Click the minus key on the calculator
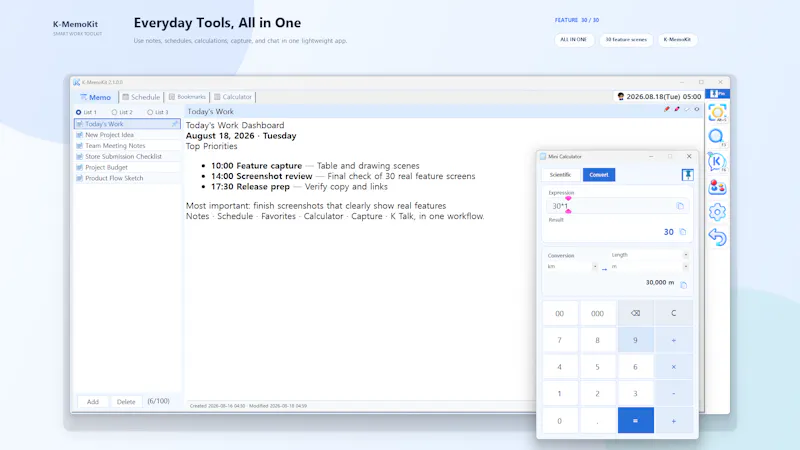800x450 pixels. tap(673, 394)
